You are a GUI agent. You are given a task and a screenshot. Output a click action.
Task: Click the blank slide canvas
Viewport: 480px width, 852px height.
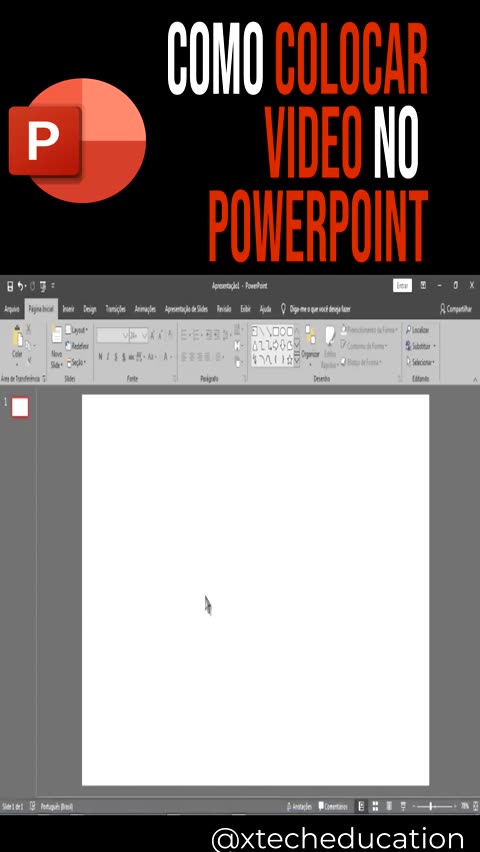(255, 590)
